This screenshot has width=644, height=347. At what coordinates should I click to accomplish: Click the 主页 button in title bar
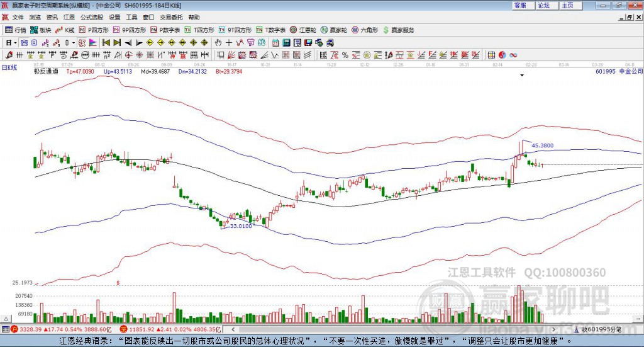pyautogui.click(x=570, y=5)
